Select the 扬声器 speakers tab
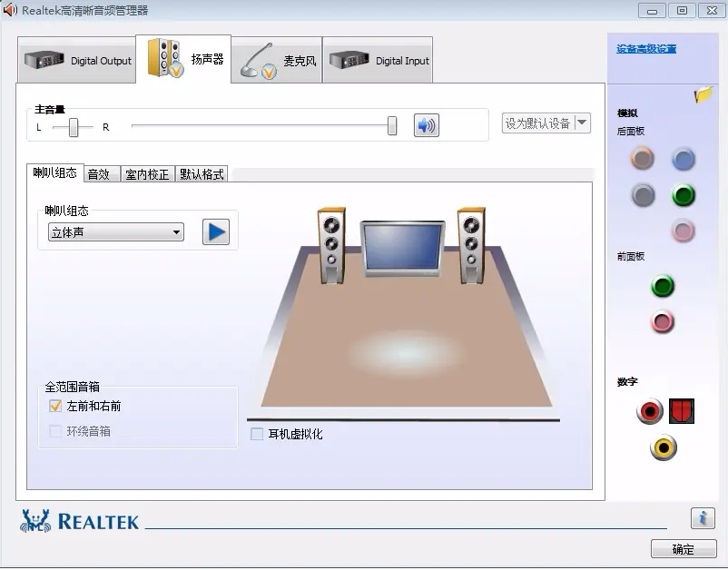The width and height of the screenshot is (728, 570). (x=183, y=59)
